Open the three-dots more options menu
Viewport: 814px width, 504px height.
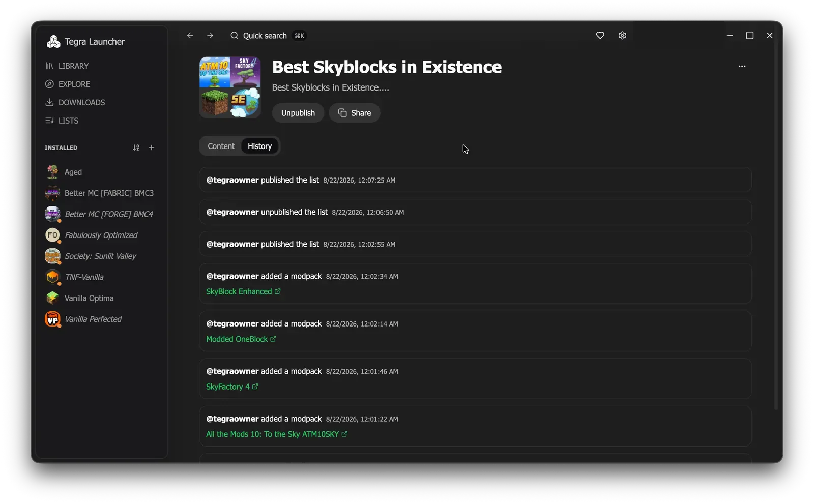coord(742,67)
